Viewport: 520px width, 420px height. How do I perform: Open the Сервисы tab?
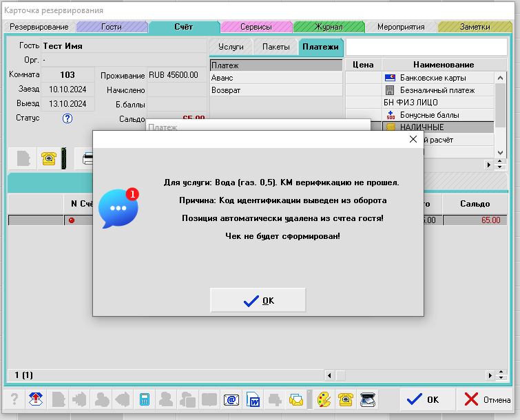coord(256,28)
